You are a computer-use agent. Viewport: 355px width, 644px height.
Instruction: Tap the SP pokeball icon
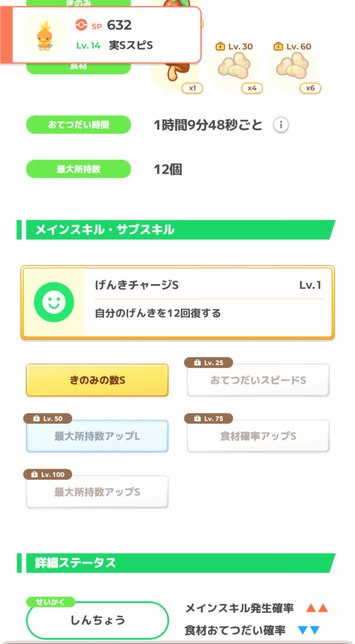82,25
